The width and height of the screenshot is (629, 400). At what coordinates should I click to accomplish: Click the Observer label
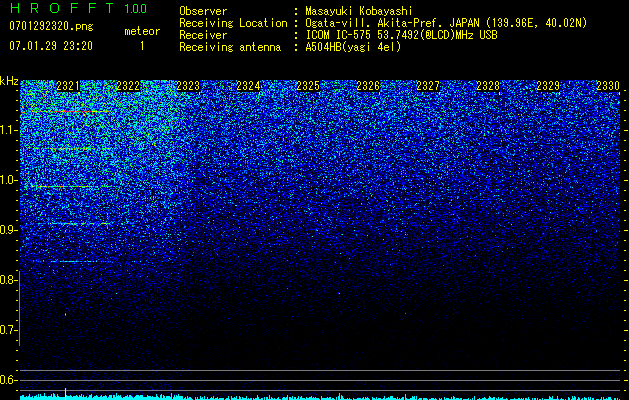(x=203, y=11)
